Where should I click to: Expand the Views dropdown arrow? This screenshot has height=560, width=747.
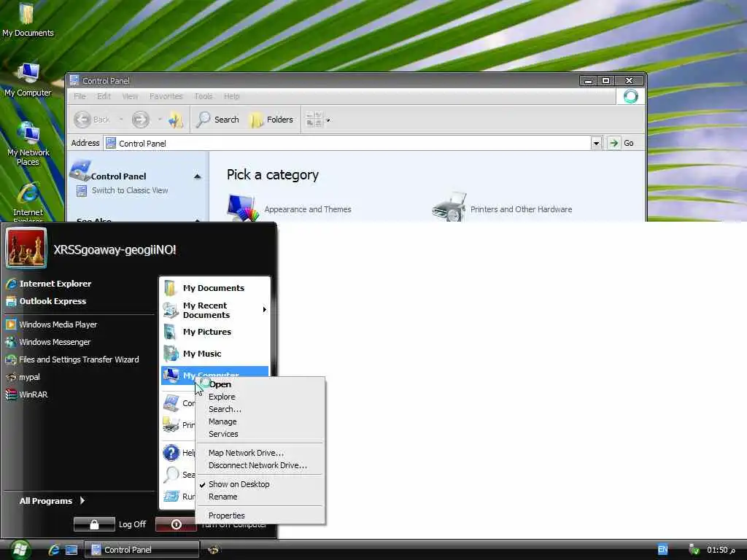pos(328,120)
